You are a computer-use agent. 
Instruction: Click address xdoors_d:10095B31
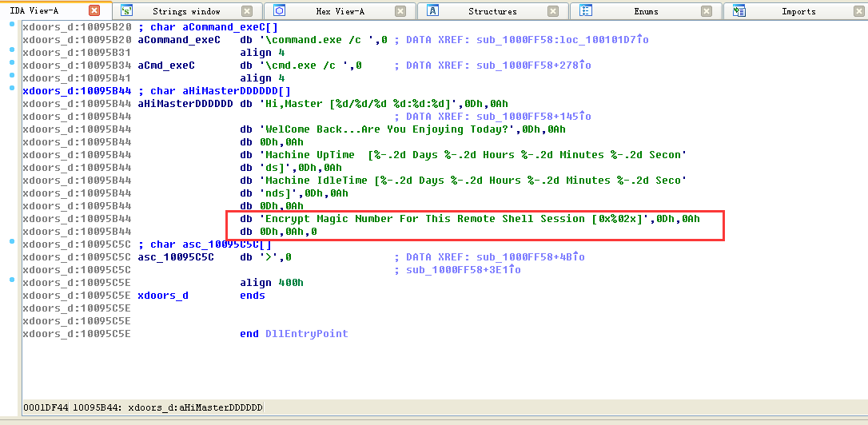[77, 53]
